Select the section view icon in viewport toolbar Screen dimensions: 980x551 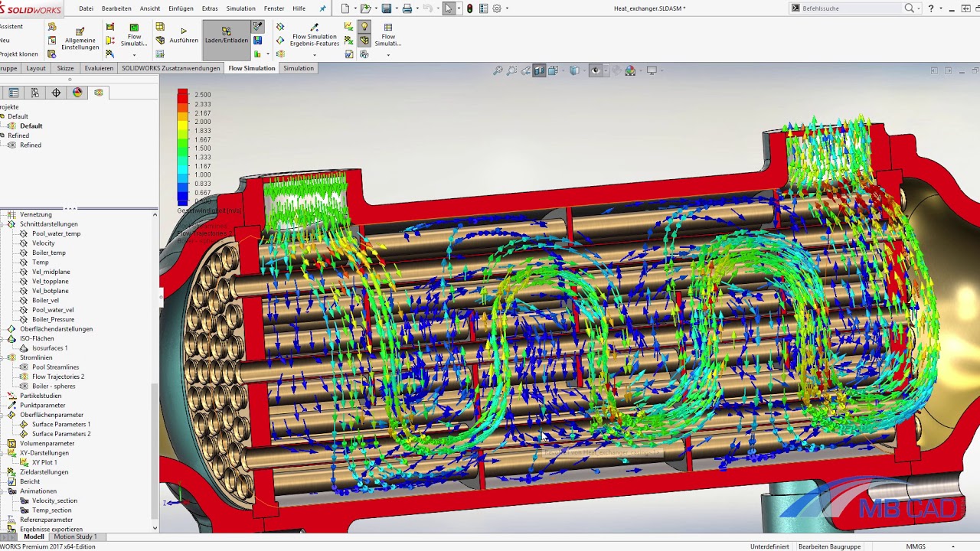(x=539, y=70)
